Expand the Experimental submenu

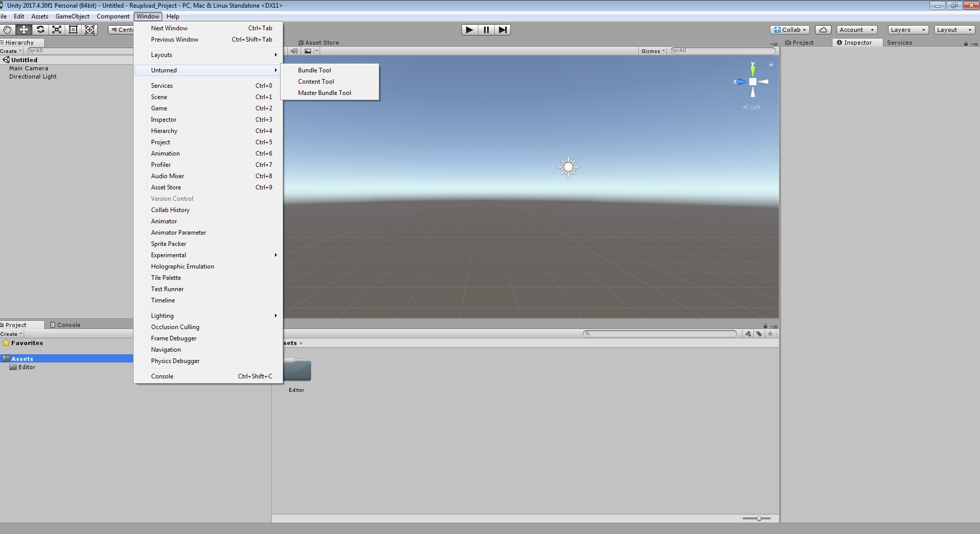coord(208,255)
